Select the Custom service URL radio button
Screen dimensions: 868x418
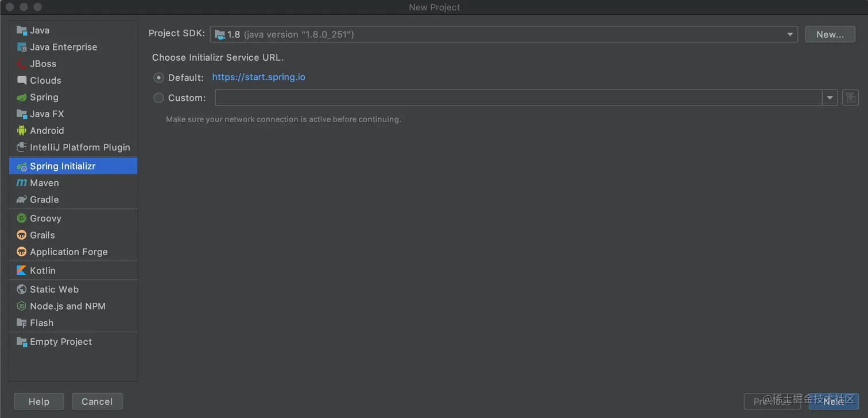(158, 98)
